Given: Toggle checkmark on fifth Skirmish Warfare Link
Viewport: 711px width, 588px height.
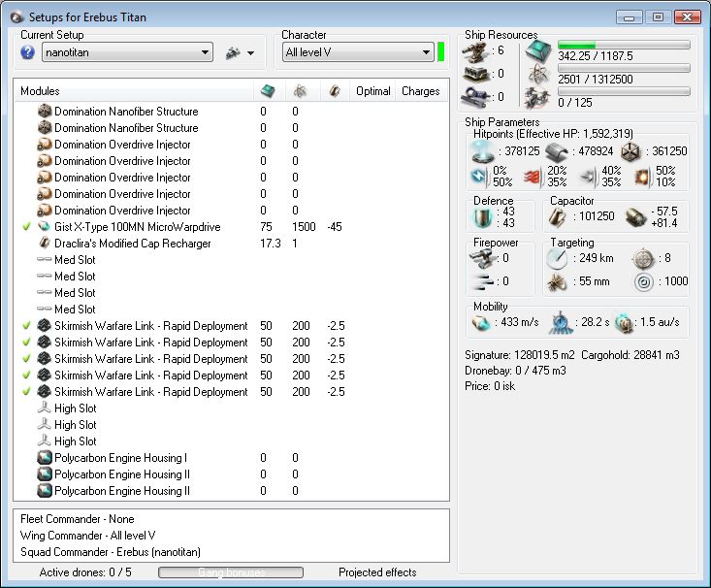Looking at the screenshot, I should 26,392.
